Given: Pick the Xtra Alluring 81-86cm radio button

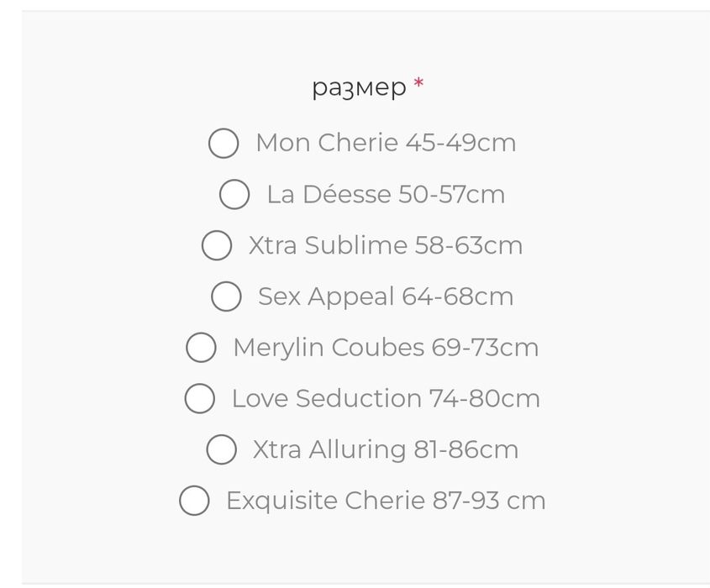Looking at the screenshot, I should [221, 449].
